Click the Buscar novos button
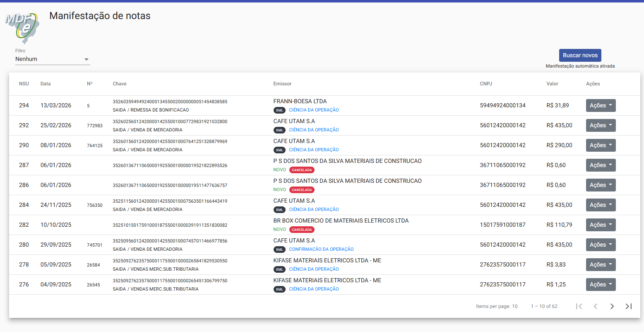This screenshot has width=644, height=332. point(580,56)
